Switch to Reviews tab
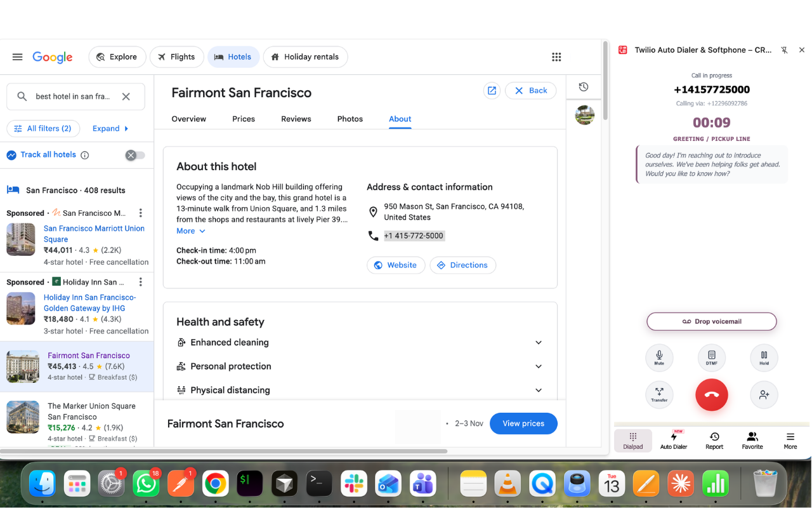Viewport: 812px width, 508px height. [x=296, y=119]
